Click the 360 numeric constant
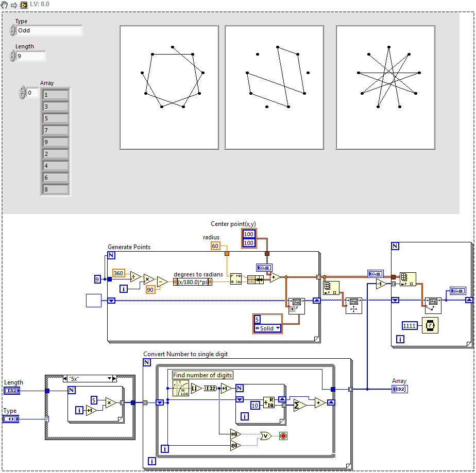The height and width of the screenshot is (473, 476). pyautogui.click(x=118, y=273)
